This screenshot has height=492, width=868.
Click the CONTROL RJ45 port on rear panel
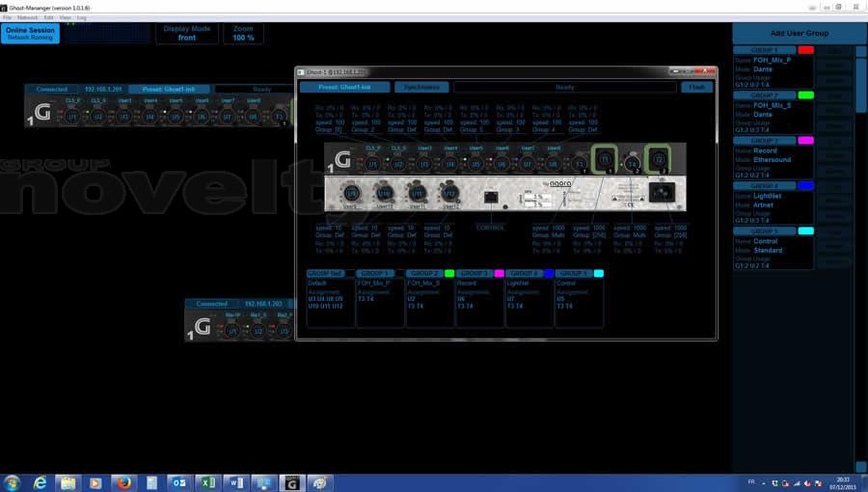[x=490, y=196]
